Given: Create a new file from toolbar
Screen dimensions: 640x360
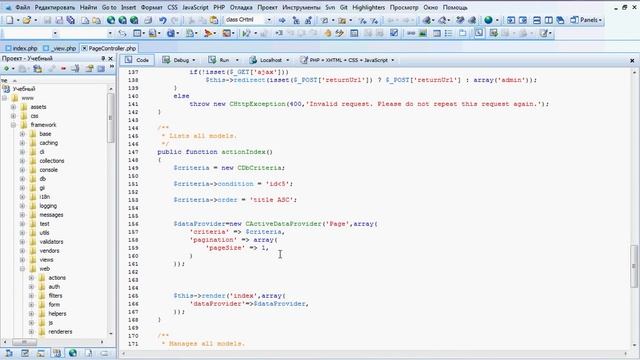Looking at the screenshot, I should tap(9, 20).
